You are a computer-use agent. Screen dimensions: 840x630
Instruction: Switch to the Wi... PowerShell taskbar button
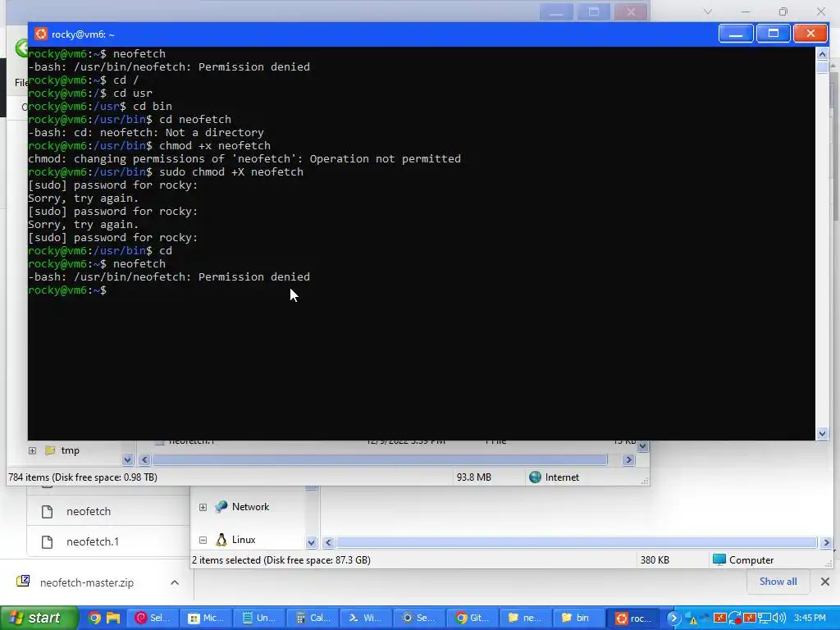pyautogui.click(x=365, y=618)
